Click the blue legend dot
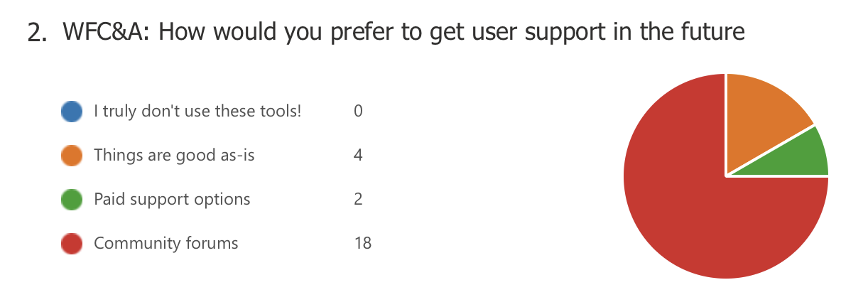The height and width of the screenshot is (307, 868). click(x=72, y=112)
